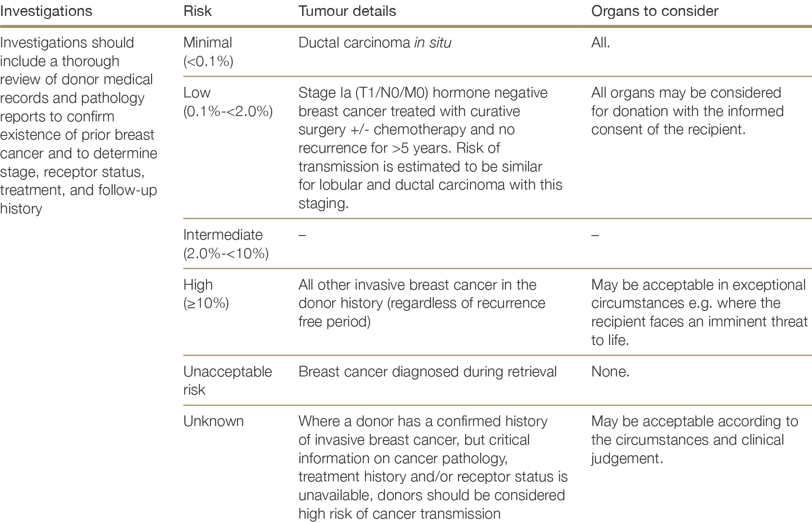Click the Ductal carcinoma in situ text
Image resolution: width=812 pixels, height=523 pixels.
(x=375, y=43)
